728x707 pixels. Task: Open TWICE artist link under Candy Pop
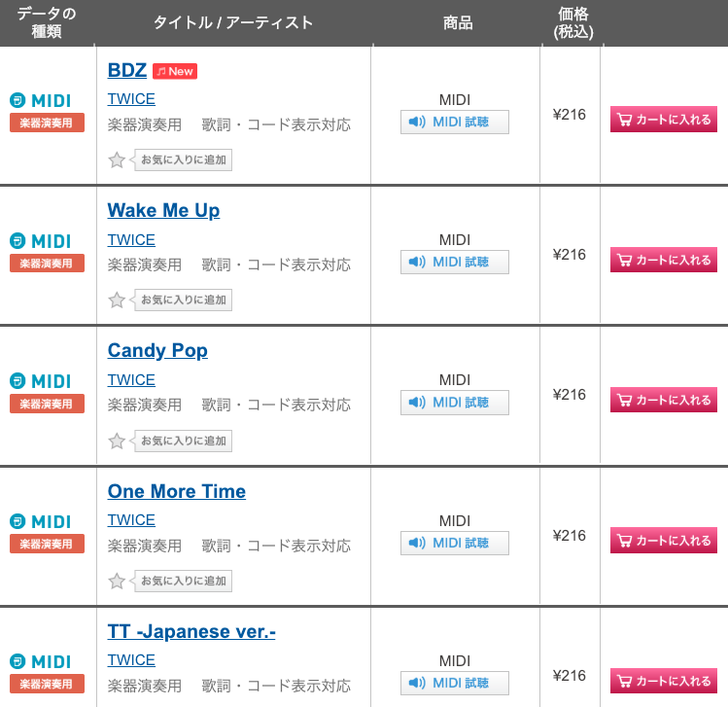pos(131,380)
